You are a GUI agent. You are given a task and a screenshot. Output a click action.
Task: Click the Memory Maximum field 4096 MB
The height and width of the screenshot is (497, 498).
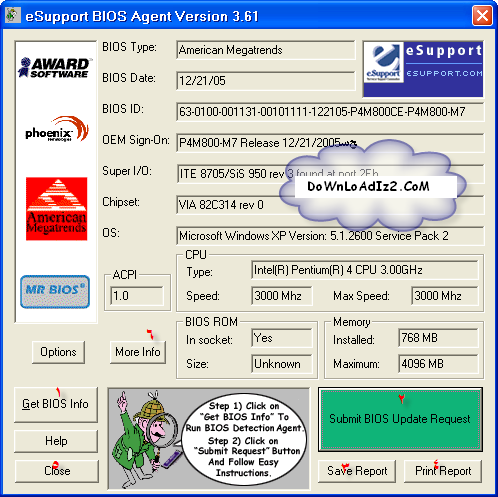(x=438, y=364)
